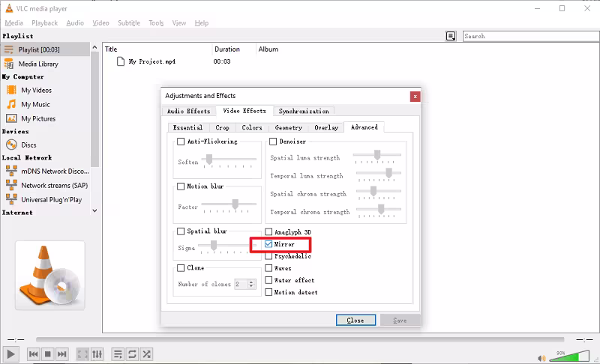The height and width of the screenshot is (364, 600).
Task: Close the Adjustments and Effects dialog
Action: click(415, 97)
